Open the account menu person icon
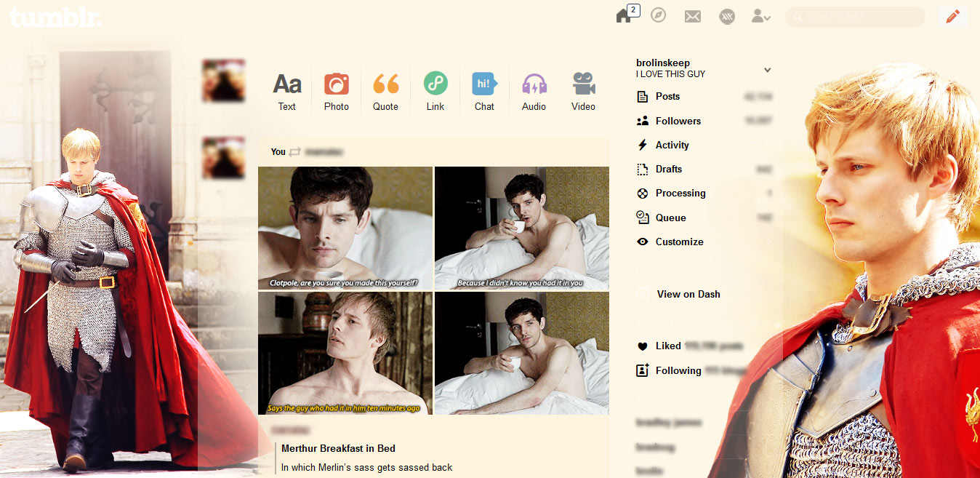Image resolution: width=980 pixels, height=478 pixels. pos(760,16)
